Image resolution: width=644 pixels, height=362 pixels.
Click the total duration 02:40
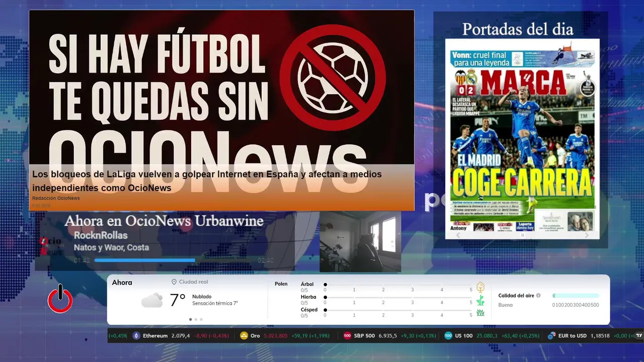coord(266,260)
